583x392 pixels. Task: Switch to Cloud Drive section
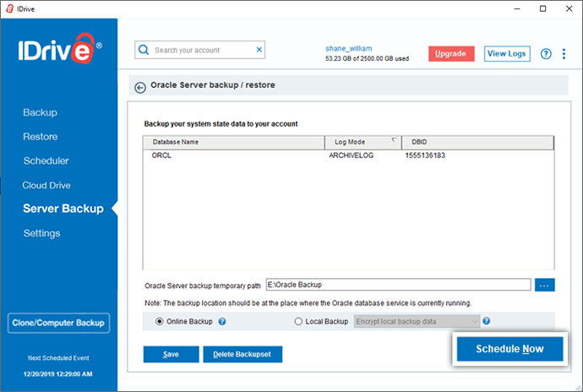(x=46, y=185)
